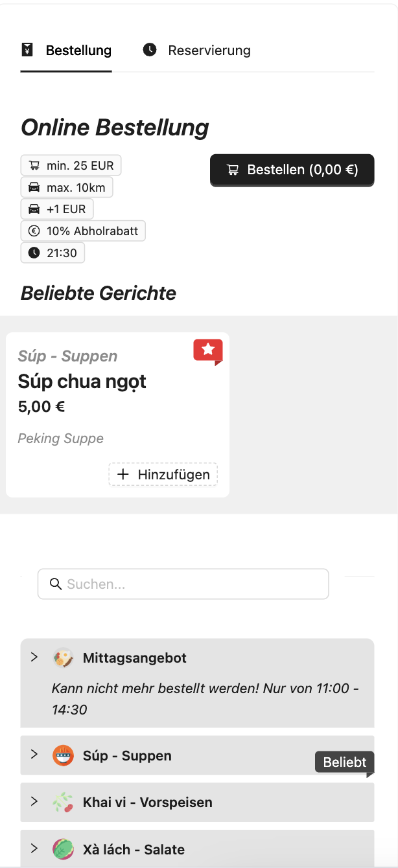The image size is (398, 868).
Task: Click the clock icon beside Reservierung
Action: click(148, 49)
